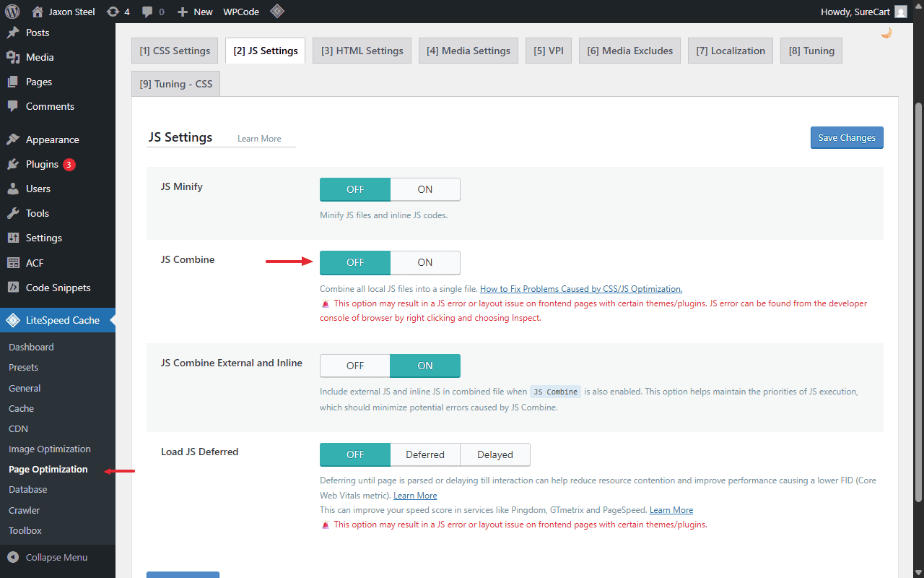Switch to the [6] Media Excludes tab
This screenshot has width=924, height=578.
[x=630, y=51]
